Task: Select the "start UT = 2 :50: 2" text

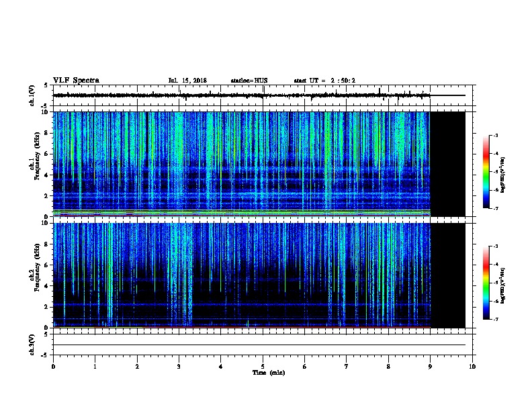Action: (324, 81)
